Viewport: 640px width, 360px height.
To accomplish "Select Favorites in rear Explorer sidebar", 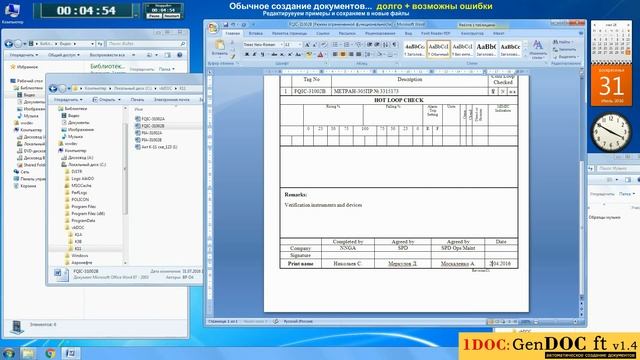I will click(24, 67).
